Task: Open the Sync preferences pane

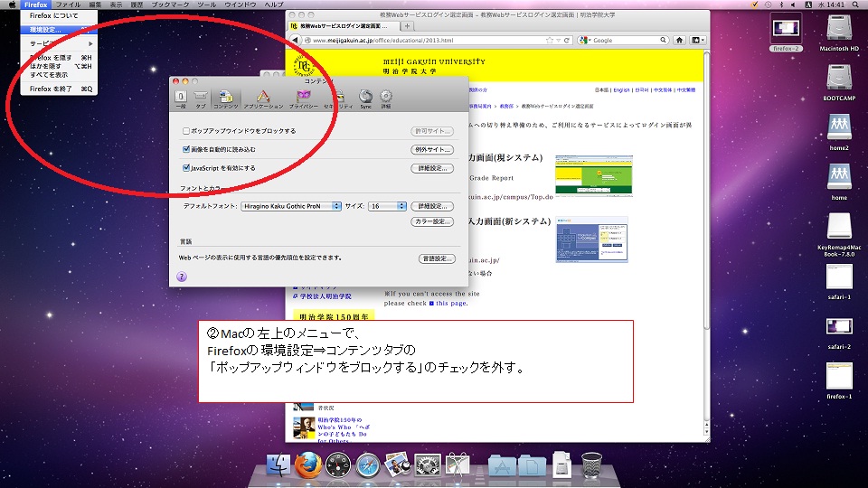Action: click(365, 99)
